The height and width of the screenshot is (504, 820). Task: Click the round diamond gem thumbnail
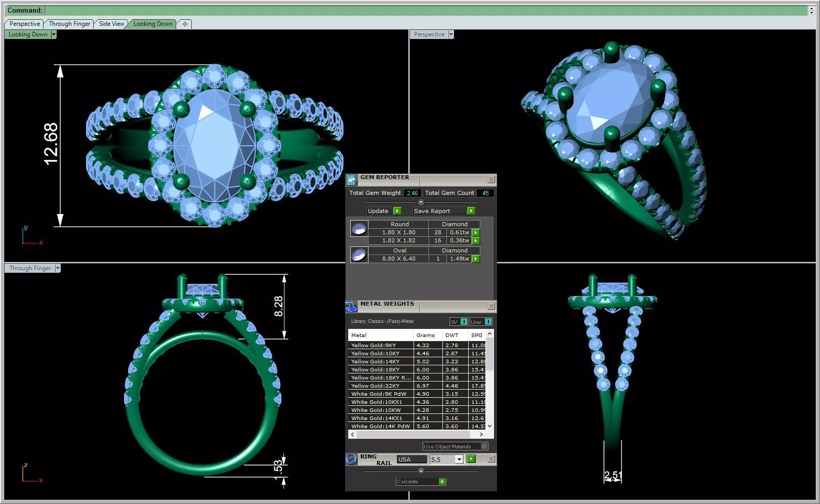[x=359, y=229]
